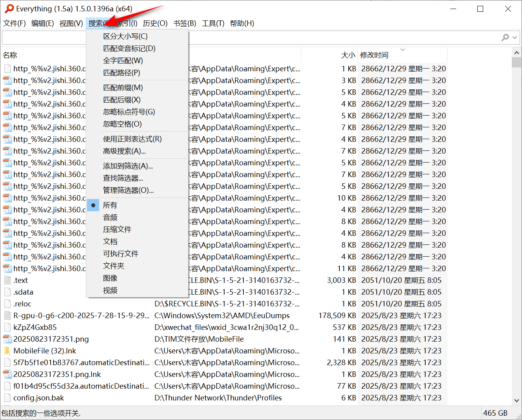
Task: Open 管理筛选器(O)... entry
Action: click(x=138, y=190)
